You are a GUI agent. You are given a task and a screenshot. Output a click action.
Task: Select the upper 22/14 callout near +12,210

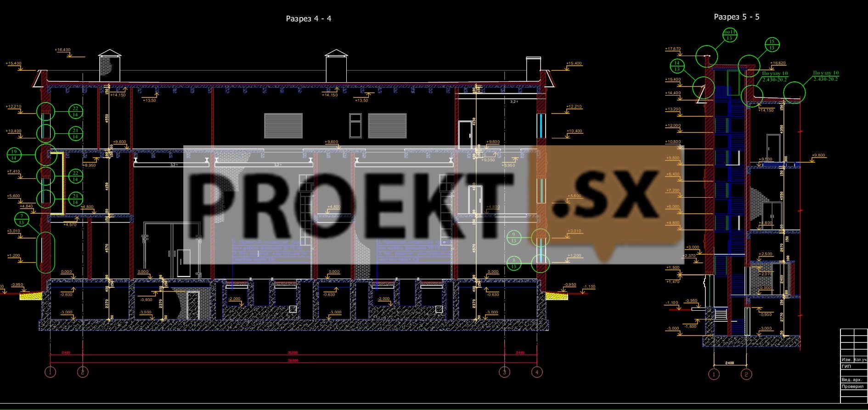click(76, 111)
